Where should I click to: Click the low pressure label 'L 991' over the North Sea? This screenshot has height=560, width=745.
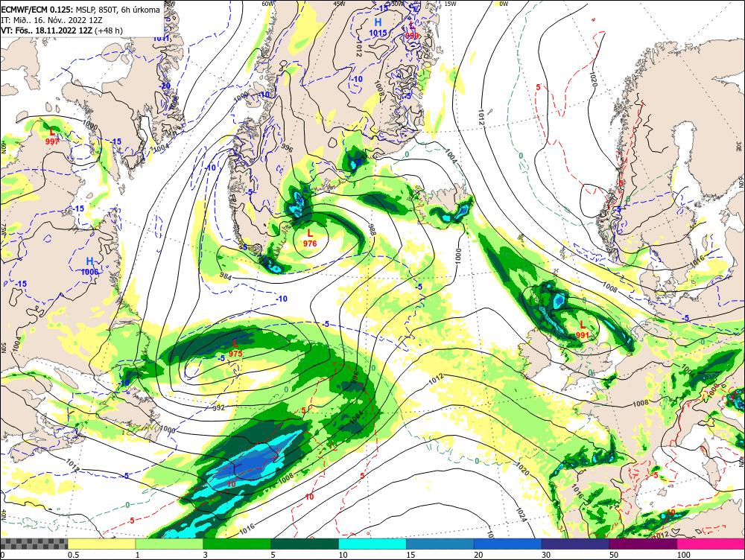[x=583, y=330]
